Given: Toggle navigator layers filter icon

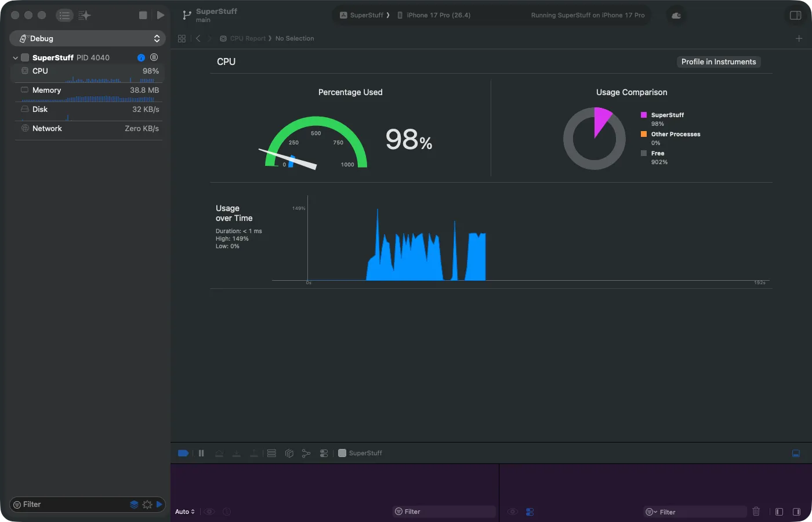Looking at the screenshot, I should point(134,505).
